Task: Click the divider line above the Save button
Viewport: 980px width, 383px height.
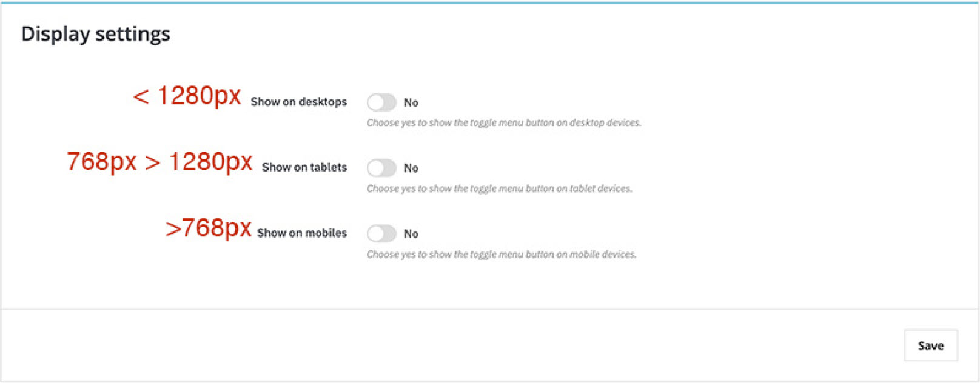Action: [x=489, y=310]
